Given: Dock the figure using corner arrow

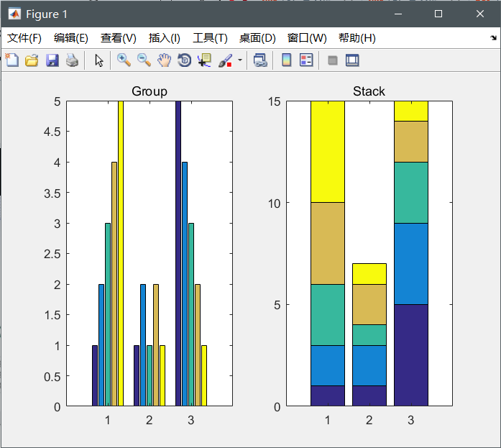Looking at the screenshot, I should point(493,37).
